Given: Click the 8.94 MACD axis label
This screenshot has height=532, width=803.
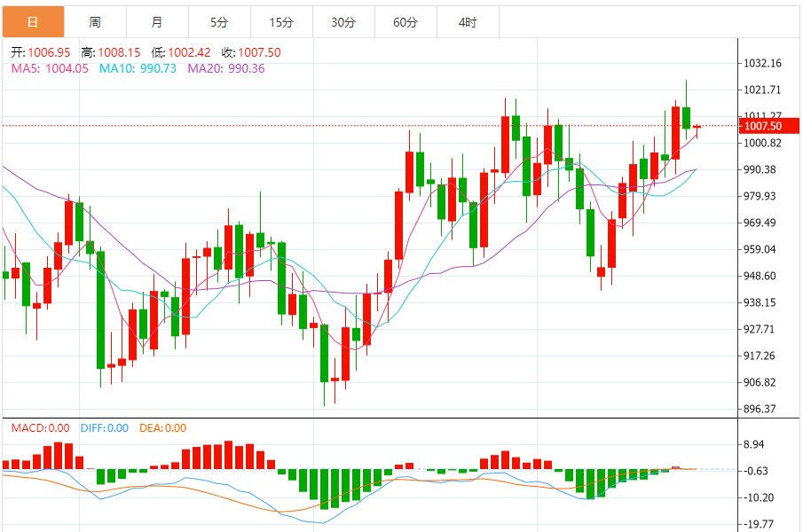Looking at the screenshot, I should click(754, 444).
